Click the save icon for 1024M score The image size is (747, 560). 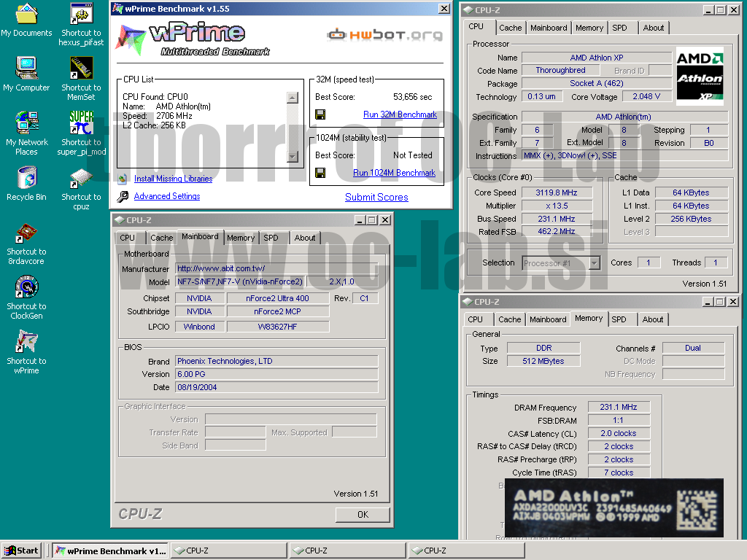(320, 172)
